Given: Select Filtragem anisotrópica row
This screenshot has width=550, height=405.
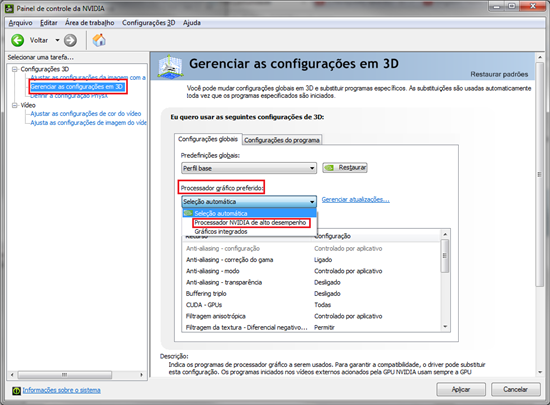Looking at the screenshot, I should click(311, 316).
